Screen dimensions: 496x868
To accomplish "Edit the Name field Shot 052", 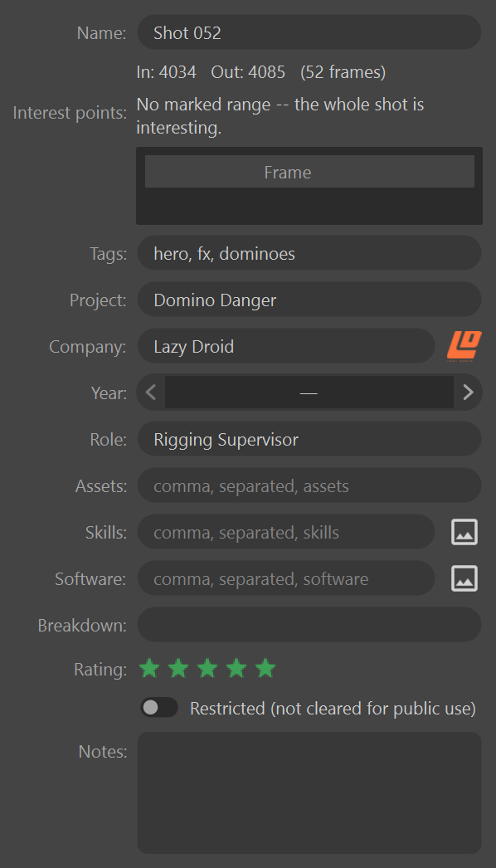I will click(x=309, y=32).
